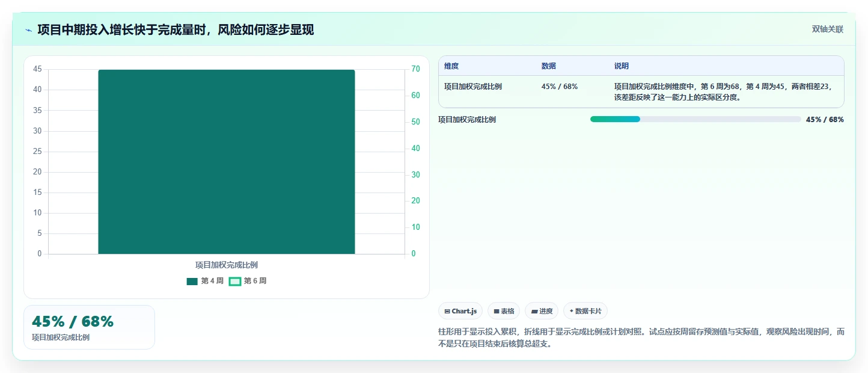Click the 说明 column header
Viewport: 868px width, 373px height.
[622, 66]
